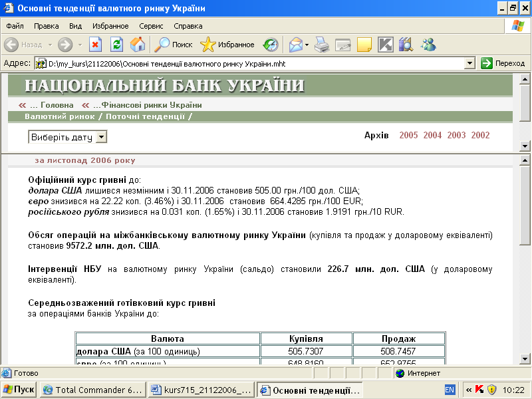
Task: Click the Валютний ринок / Поточні тенденції header
Action: point(108,117)
